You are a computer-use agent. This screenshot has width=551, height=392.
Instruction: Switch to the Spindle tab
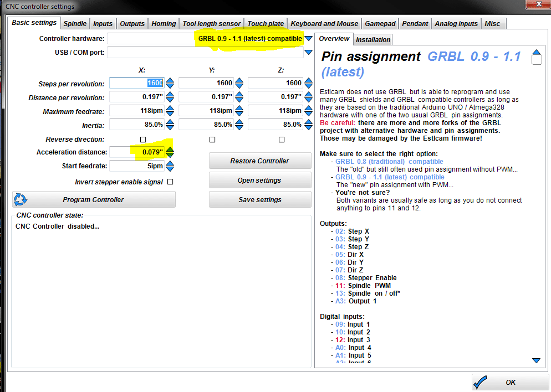click(x=75, y=23)
